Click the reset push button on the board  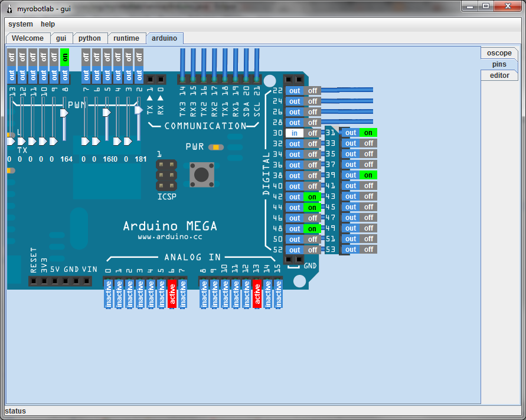[202, 174]
